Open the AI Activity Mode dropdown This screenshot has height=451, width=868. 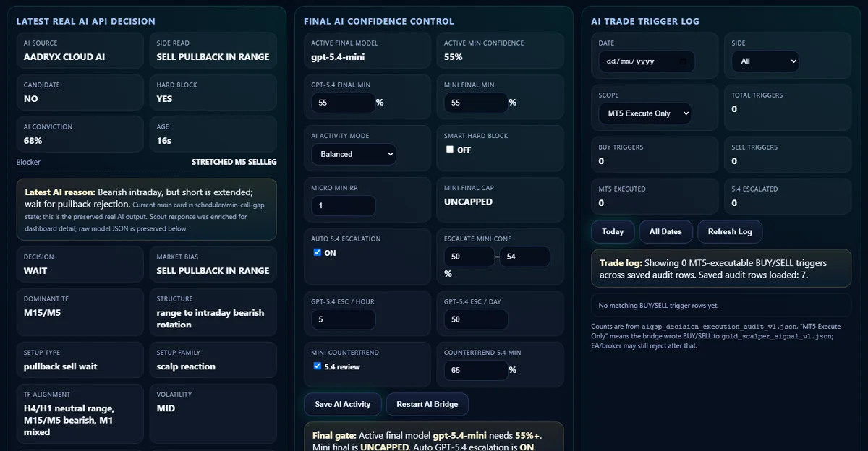tap(354, 154)
